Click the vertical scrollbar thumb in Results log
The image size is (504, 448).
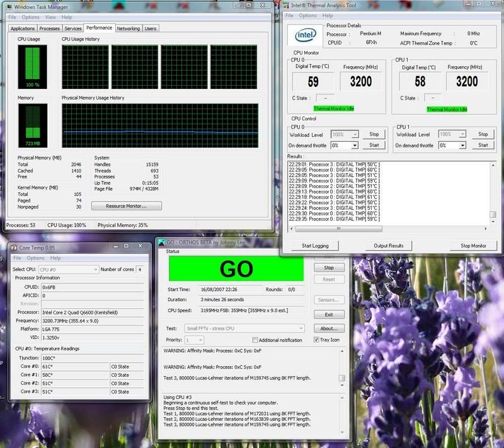point(493,214)
